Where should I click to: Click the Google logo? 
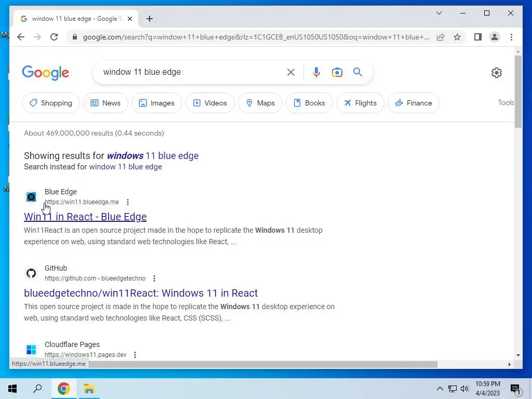pyautogui.click(x=46, y=73)
